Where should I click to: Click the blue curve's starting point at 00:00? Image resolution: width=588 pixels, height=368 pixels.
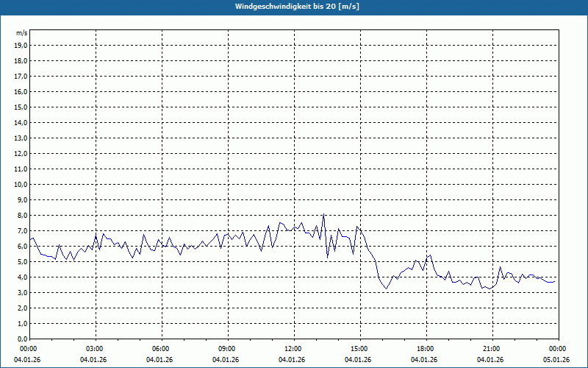tap(30, 238)
